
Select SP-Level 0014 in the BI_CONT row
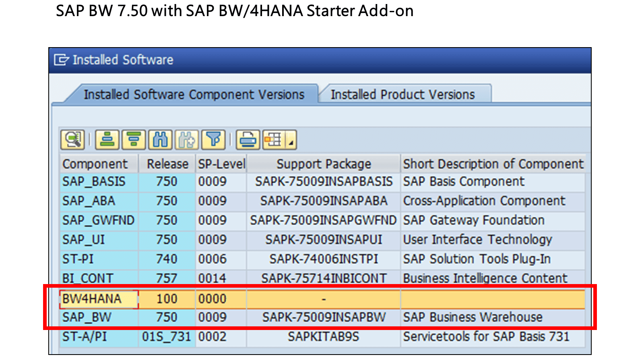(x=221, y=278)
